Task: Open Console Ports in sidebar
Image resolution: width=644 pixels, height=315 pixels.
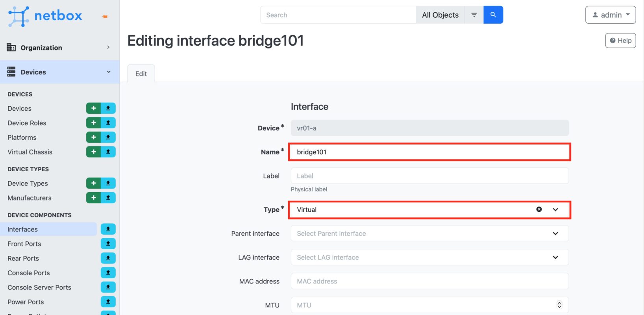Action: (29, 273)
